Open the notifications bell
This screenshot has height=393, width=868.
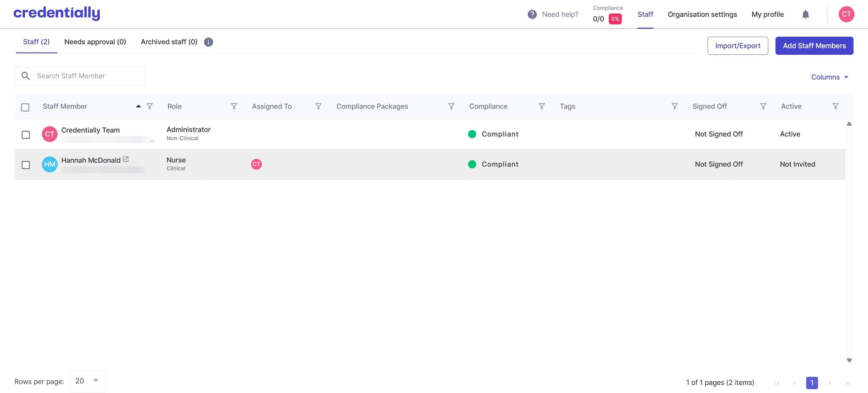pos(805,14)
